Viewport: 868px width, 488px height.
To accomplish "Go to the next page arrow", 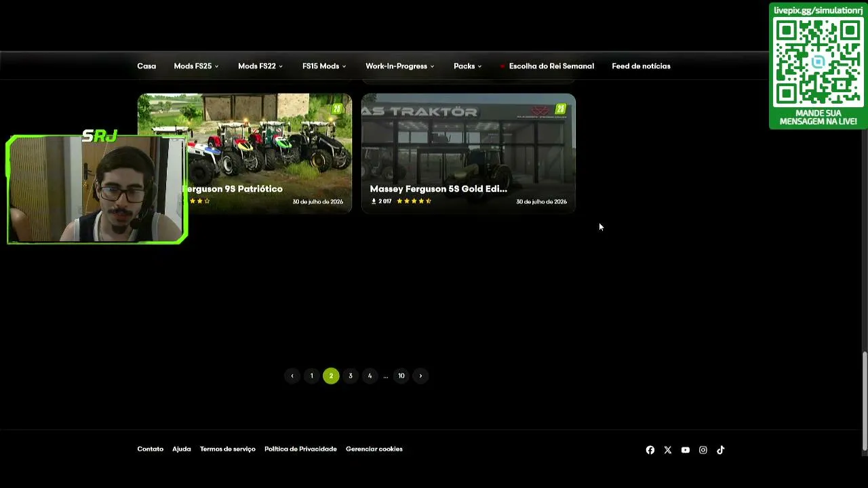I will (420, 375).
